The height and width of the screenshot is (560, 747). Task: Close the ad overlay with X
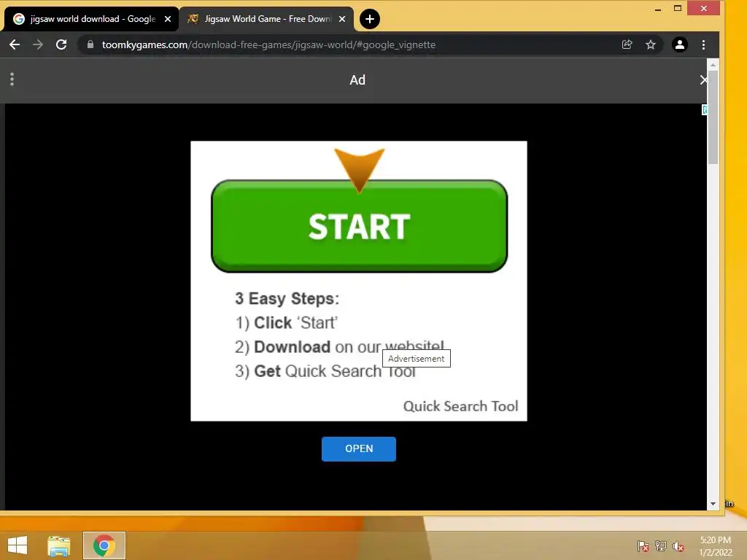click(703, 79)
